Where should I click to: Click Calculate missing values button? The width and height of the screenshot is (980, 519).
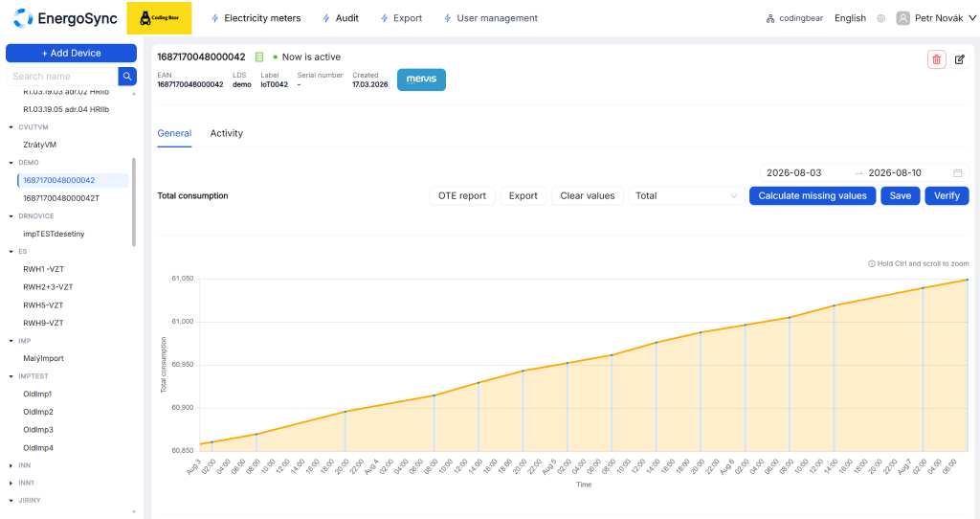click(x=813, y=195)
